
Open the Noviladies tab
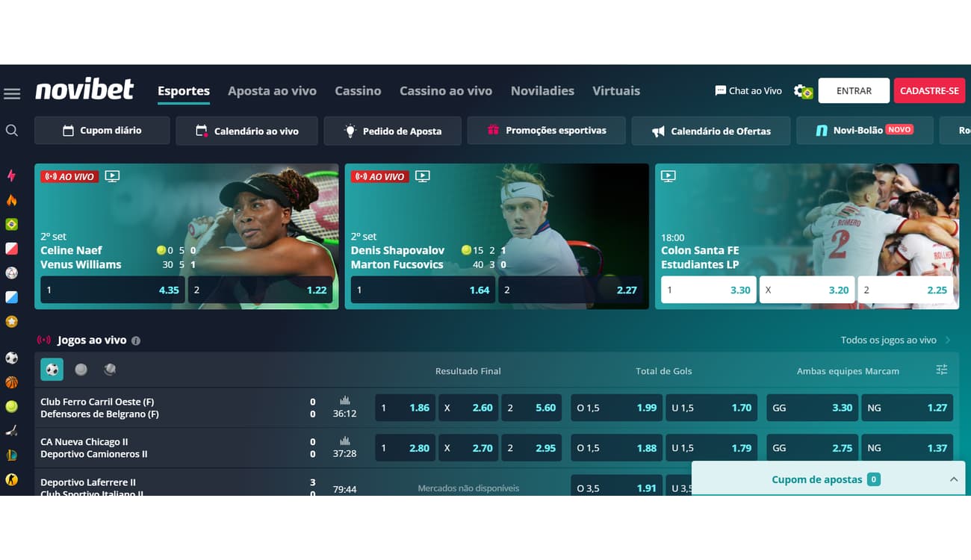click(x=542, y=91)
